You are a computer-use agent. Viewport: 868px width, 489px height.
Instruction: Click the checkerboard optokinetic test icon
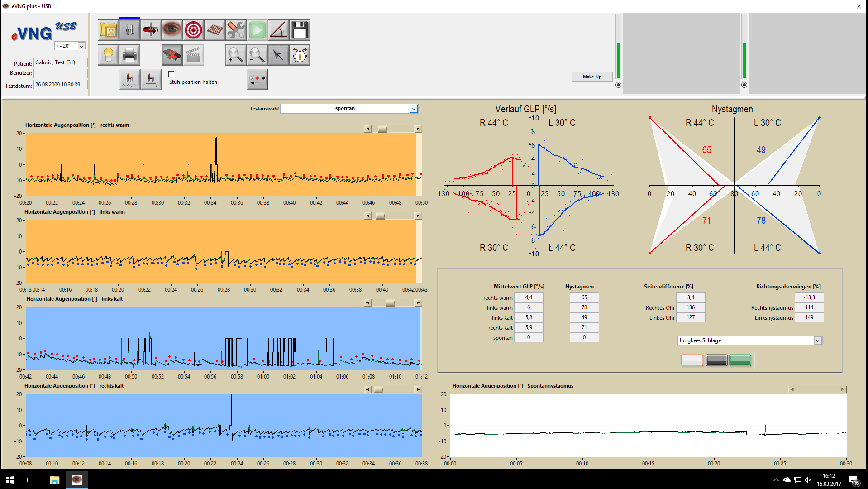coord(215,30)
